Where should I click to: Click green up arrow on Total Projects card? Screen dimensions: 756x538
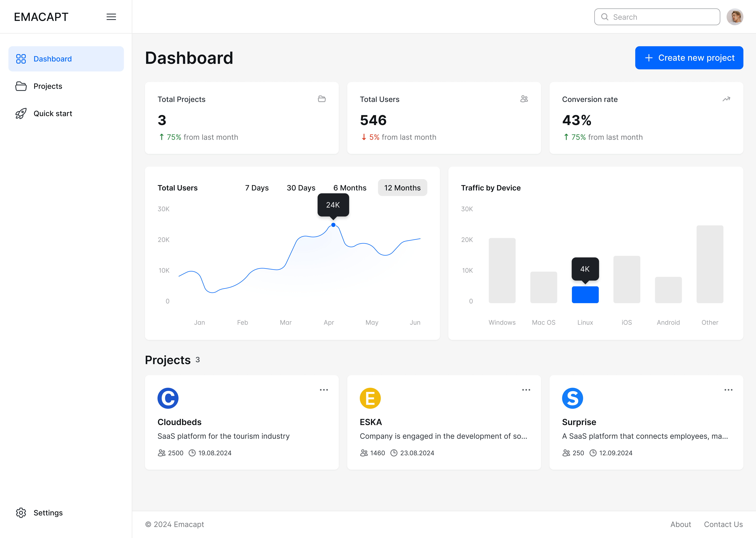[x=162, y=137]
